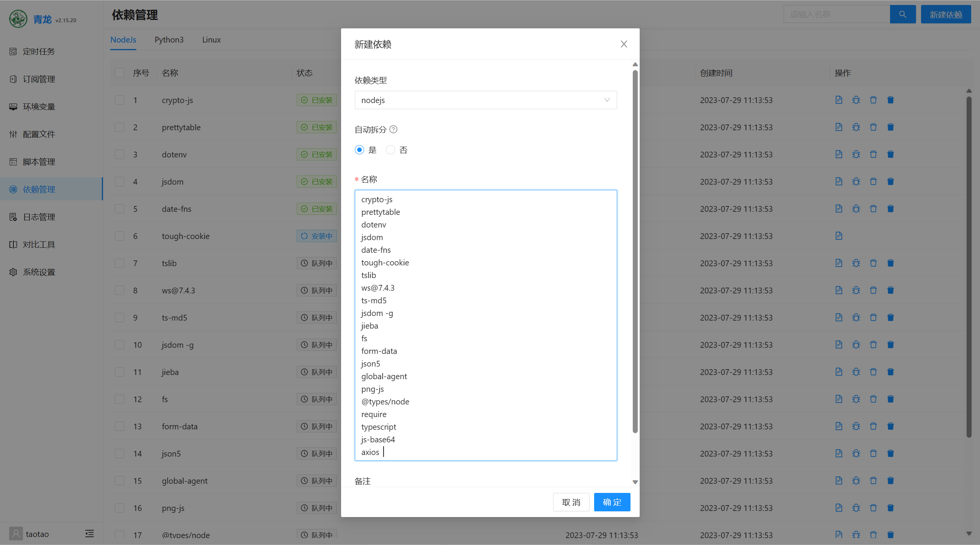
Task: Select the 否 radio option
Action: click(x=390, y=150)
